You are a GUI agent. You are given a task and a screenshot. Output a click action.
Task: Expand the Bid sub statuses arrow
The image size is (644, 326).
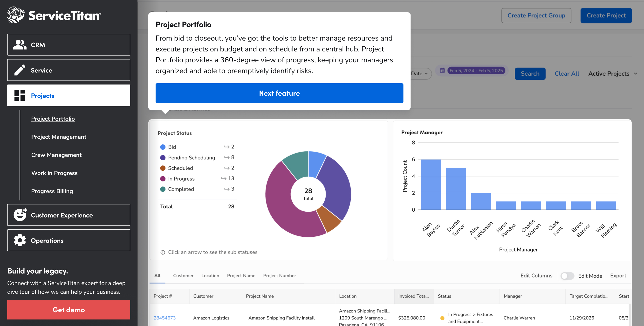226,147
